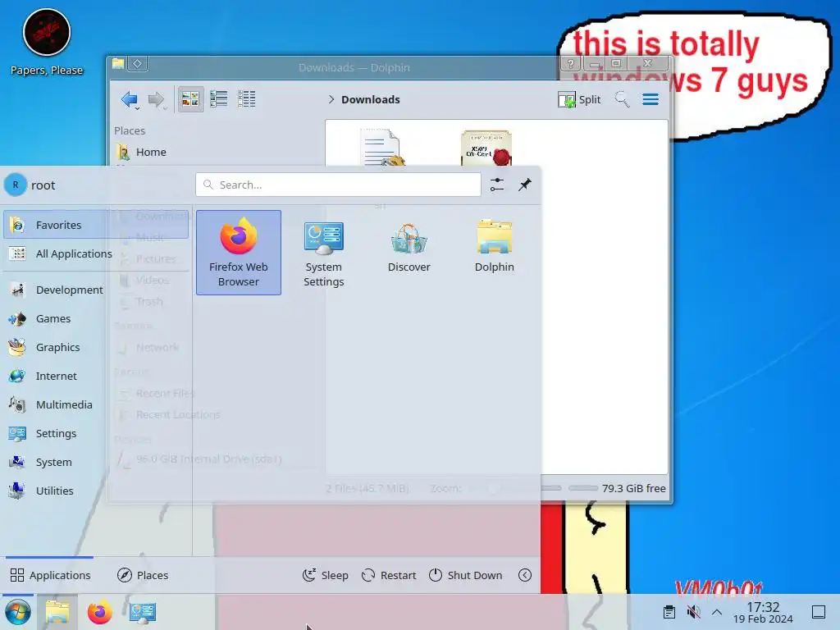Viewport: 840px width, 630px height.
Task: Click Dolphin title bar help button
Action: [571, 64]
